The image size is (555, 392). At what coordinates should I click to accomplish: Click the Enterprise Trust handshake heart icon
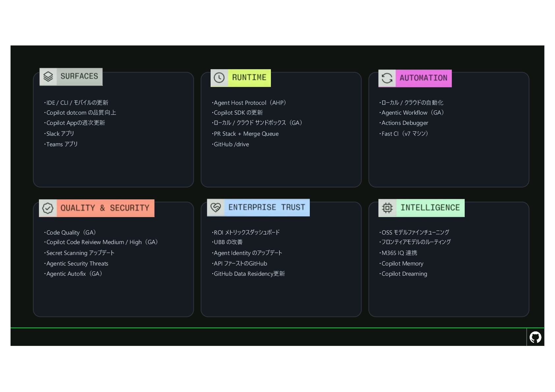point(216,207)
